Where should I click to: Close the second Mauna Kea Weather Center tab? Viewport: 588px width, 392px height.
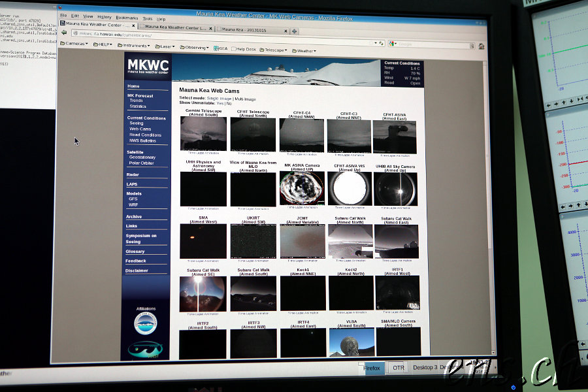pyautogui.click(x=210, y=29)
